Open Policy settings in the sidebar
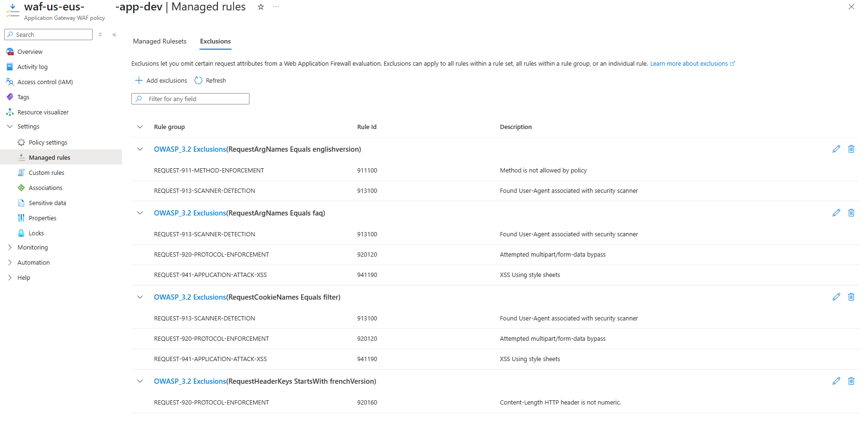This screenshot has height=431, width=868. tap(48, 143)
